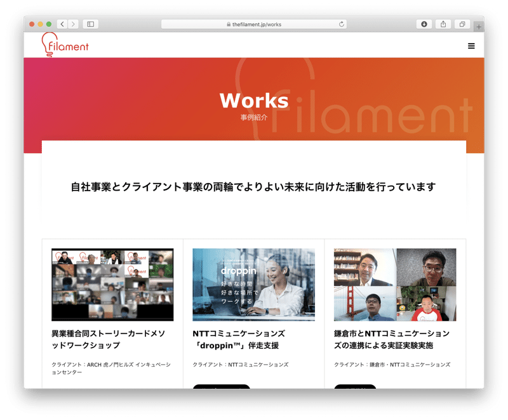Click the black button under droppin card
The width and height of the screenshot is (508, 420).
[x=221, y=386]
